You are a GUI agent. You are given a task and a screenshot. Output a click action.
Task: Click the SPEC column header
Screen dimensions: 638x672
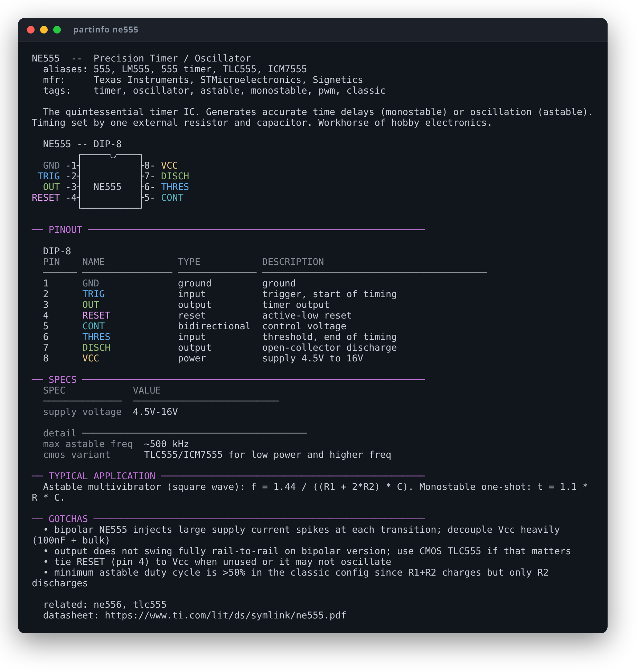click(x=54, y=390)
